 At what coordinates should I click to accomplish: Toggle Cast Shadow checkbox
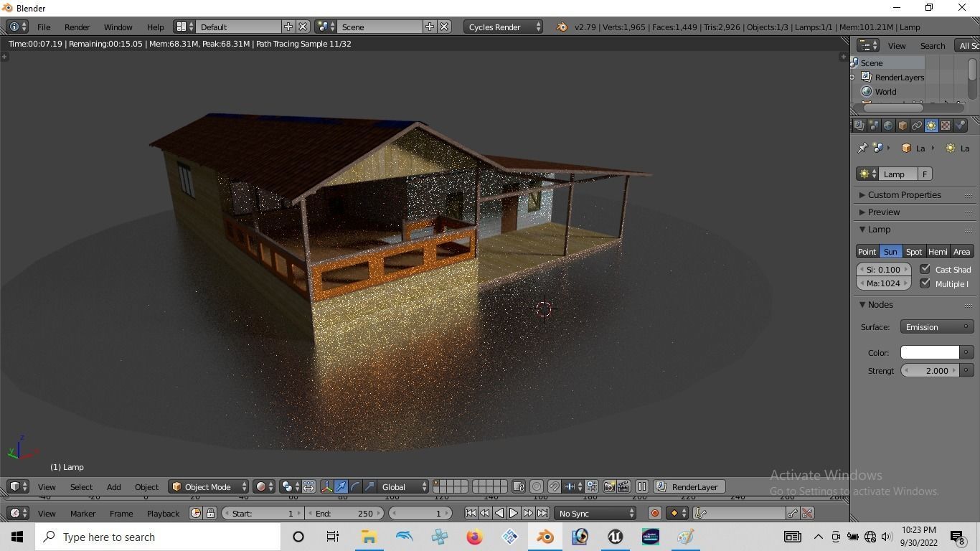(x=925, y=269)
